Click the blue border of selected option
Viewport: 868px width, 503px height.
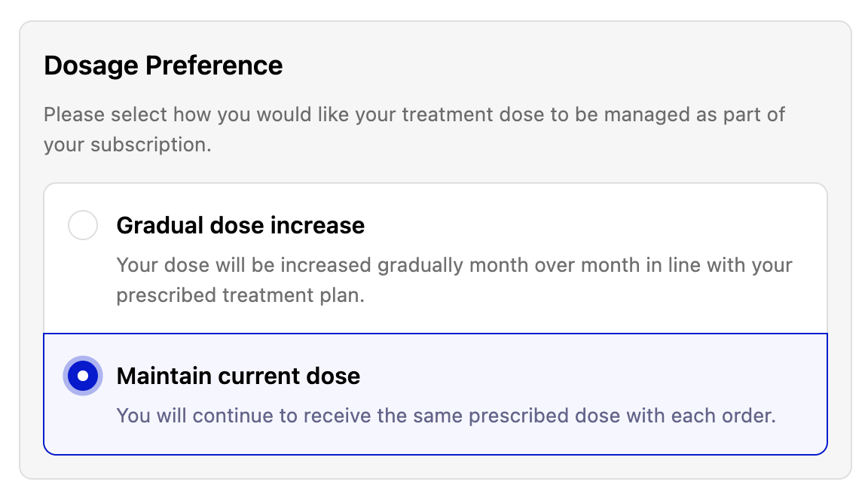click(436, 334)
